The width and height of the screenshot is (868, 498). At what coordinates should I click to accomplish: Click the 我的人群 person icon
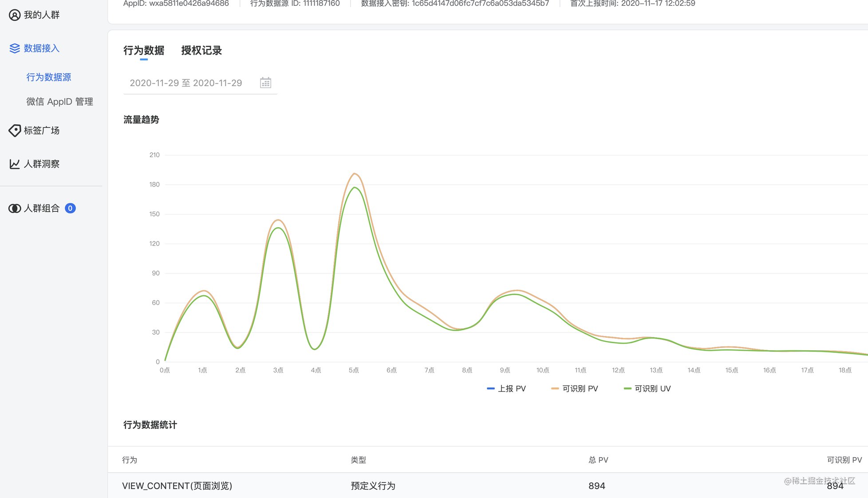15,15
